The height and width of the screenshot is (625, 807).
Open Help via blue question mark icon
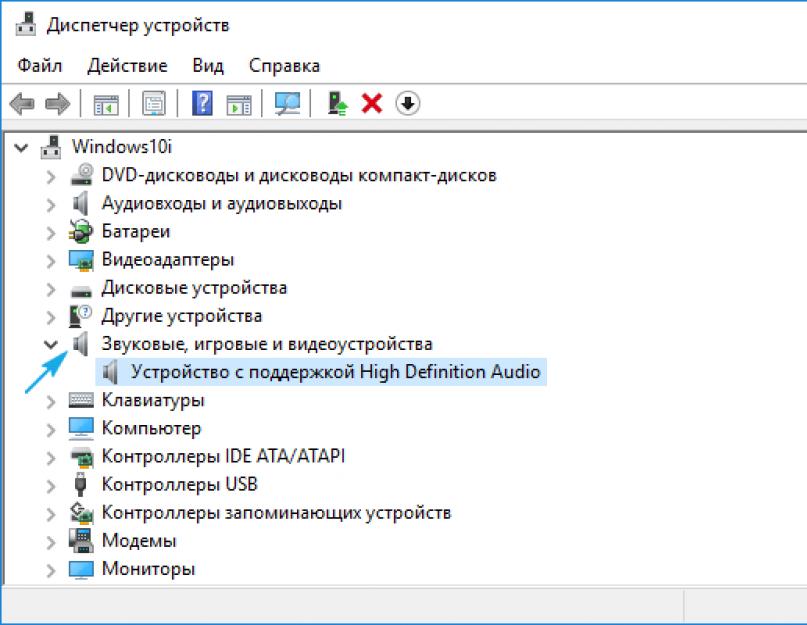pyautogui.click(x=202, y=103)
